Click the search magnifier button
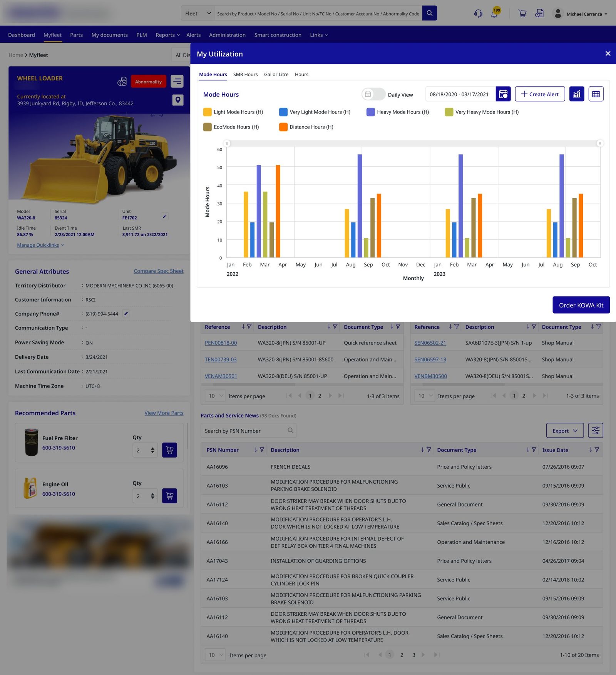 pyautogui.click(x=429, y=13)
